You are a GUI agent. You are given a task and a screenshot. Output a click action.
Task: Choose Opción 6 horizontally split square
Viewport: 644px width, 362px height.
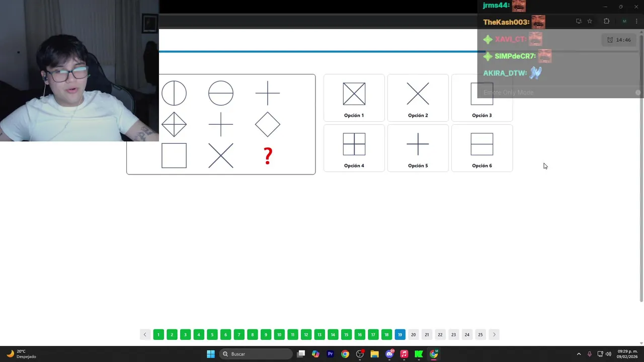click(x=481, y=148)
